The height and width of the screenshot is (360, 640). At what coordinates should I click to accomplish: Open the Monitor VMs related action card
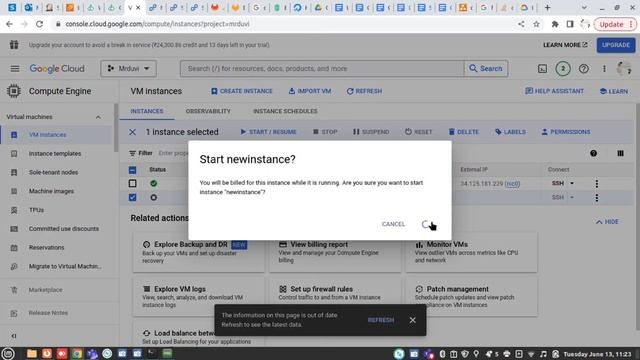[471, 252]
